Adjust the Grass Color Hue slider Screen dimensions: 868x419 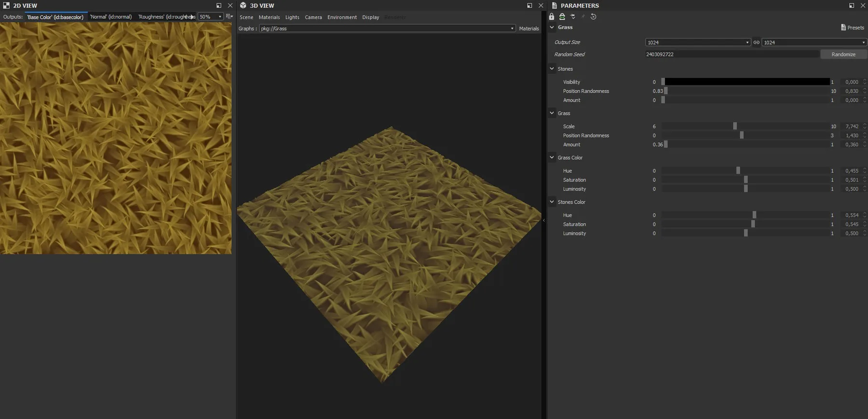click(746, 170)
